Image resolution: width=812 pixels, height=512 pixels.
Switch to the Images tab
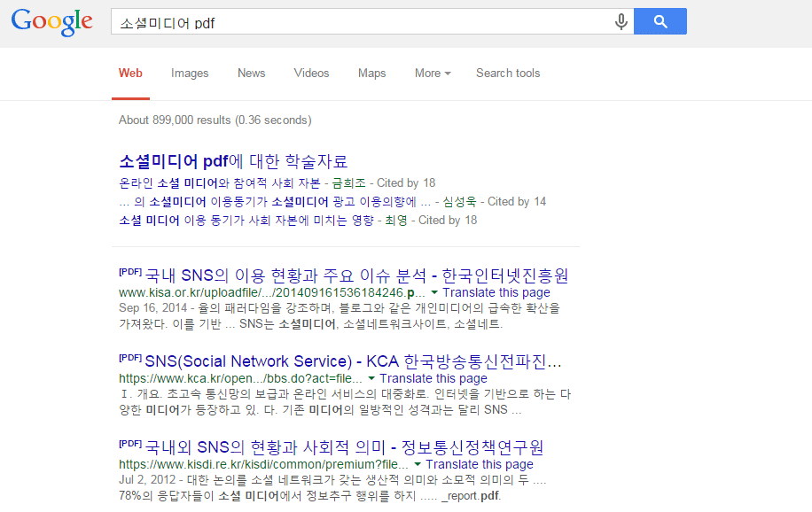click(190, 74)
